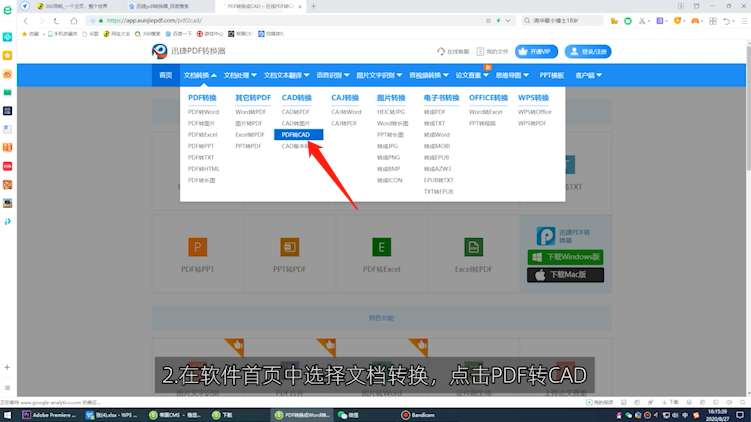
Task: Open the WPS window in the taskbar
Action: click(112, 415)
